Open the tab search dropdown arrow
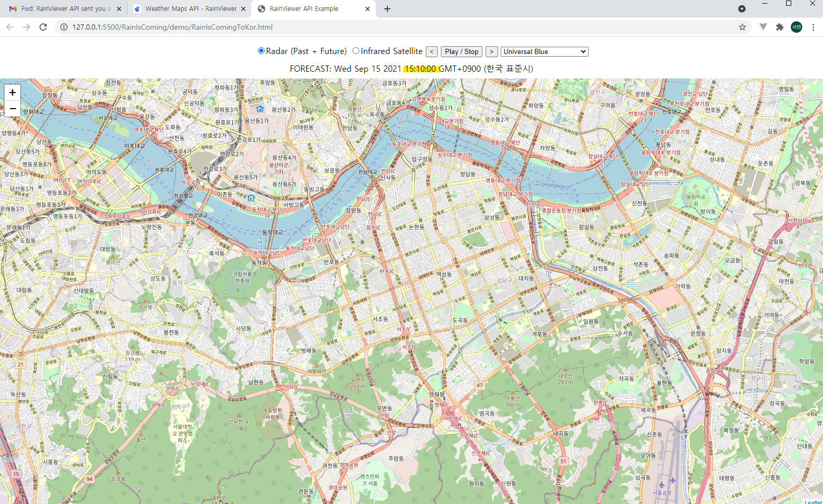Image resolution: width=823 pixels, height=504 pixels. (x=742, y=9)
